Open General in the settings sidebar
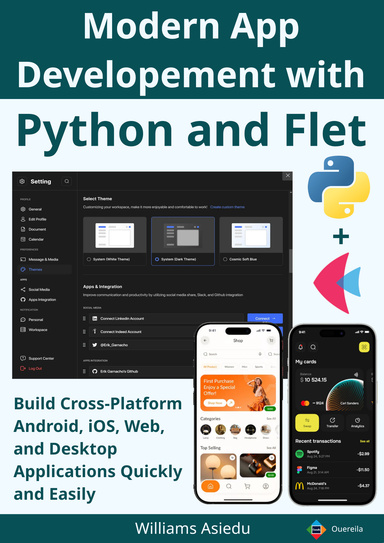Image resolution: width=384 pixels, height=543 pixels. point(31,209)
